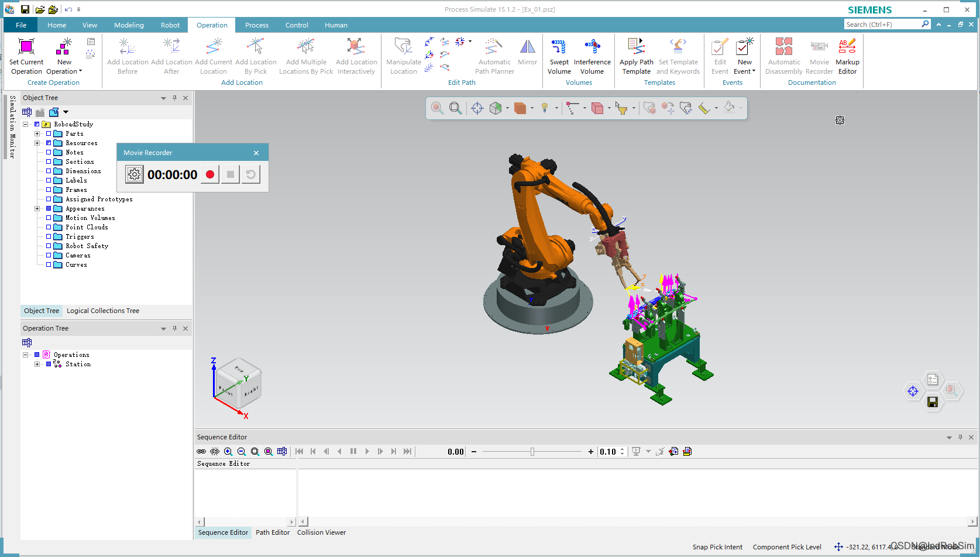980x557 pixels.
Task: Expand the Station operation node
Action: pyautogui.click(x=37, y=364)
